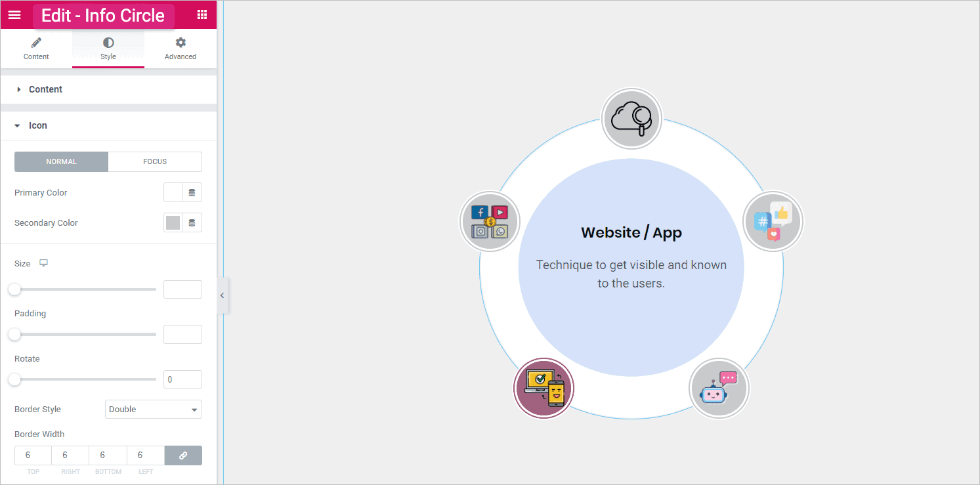Select the cloud search icon on the circle
Viewport: 980px width, 485px height.
point(631,118)
